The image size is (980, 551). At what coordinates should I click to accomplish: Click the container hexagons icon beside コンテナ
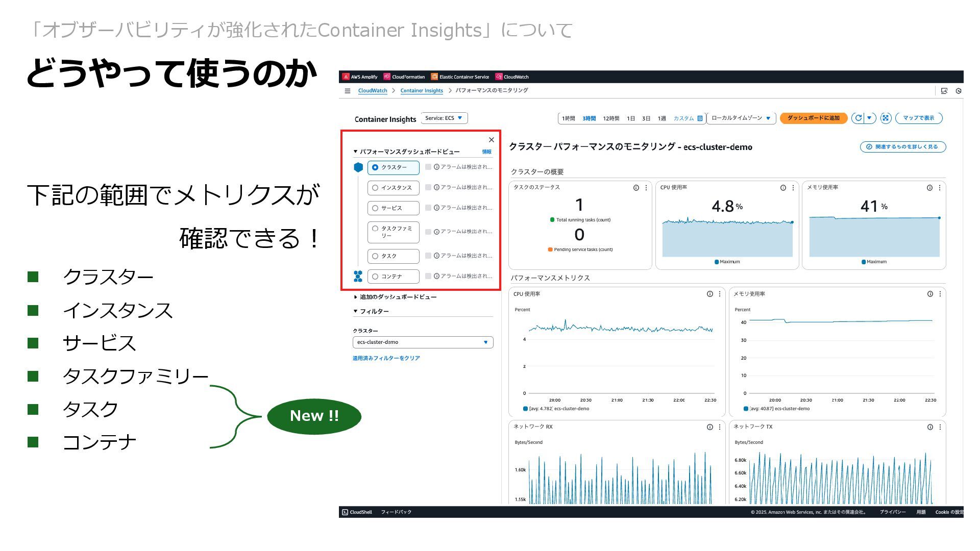pos(358,277)
